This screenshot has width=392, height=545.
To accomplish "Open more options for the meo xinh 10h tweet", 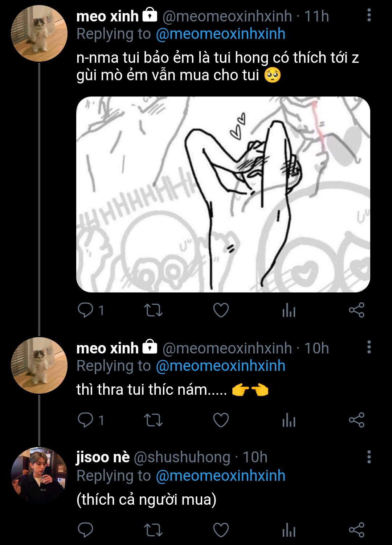I will coord(369,347).
